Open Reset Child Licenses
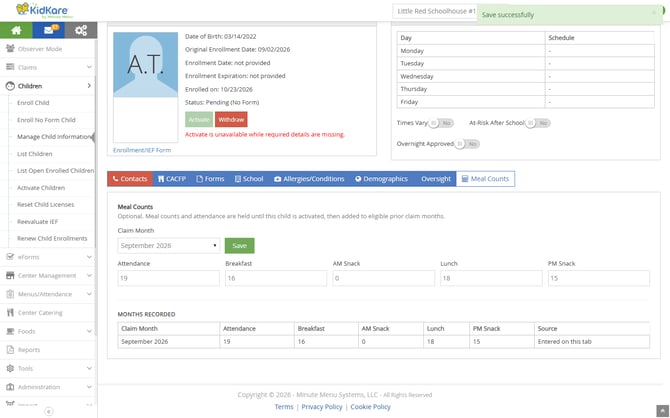This screenshot has width=670, height=418. 45,204
